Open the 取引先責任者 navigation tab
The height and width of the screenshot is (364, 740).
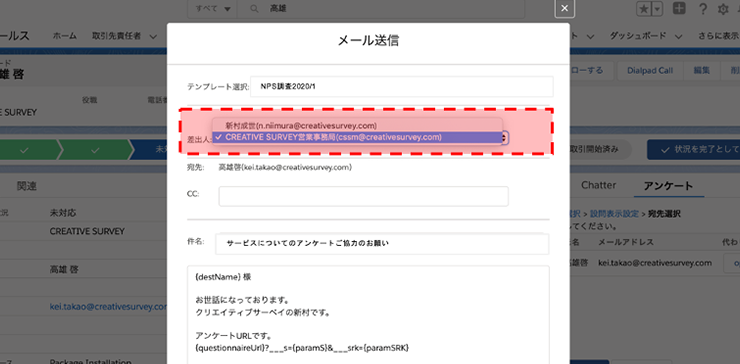(x=117, y=36)
